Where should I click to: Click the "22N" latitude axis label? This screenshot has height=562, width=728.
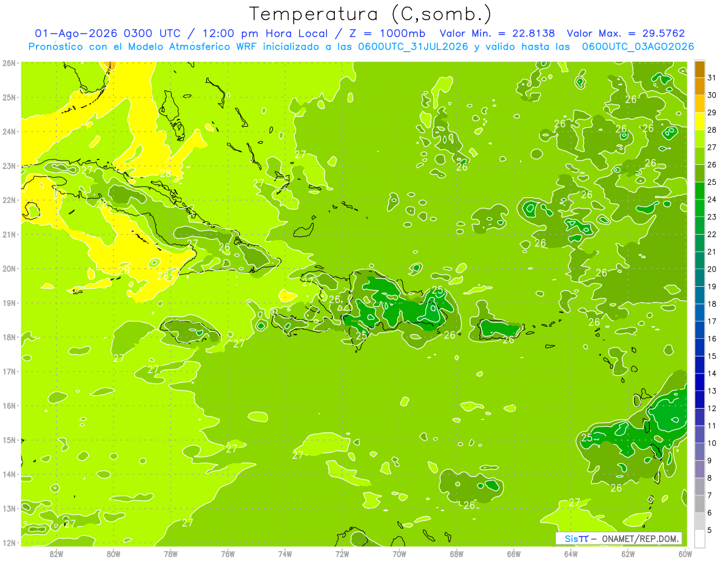tap(9, 200)
